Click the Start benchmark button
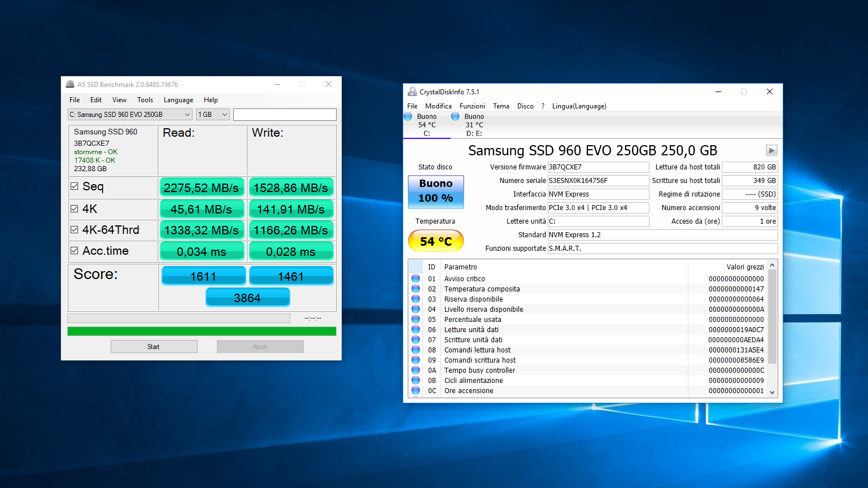 154,347
